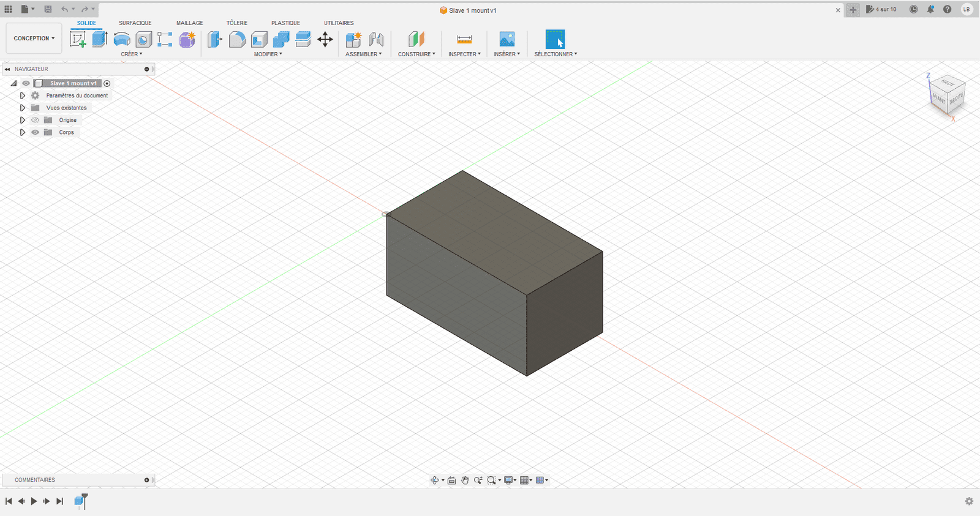
Task: Open the MODIFIER dropdown menu
Action: (x=268, y=54)
